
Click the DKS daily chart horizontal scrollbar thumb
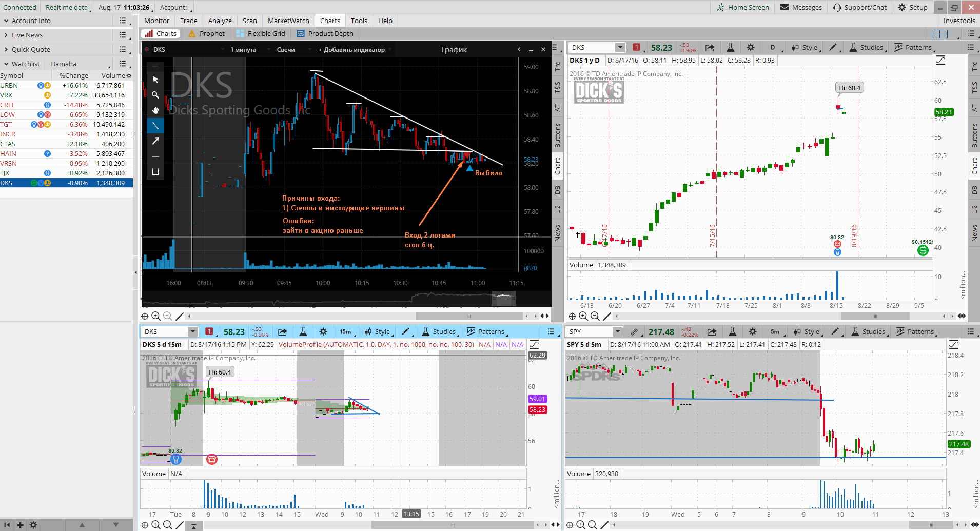(x=876, y=316)
